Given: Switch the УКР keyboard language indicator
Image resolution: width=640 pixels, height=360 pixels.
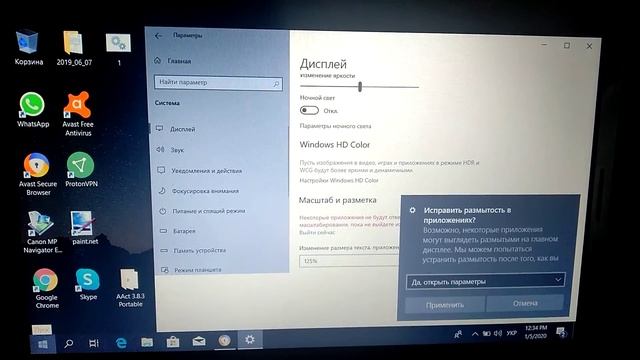Looking at the screenshot, I should 511,333.
